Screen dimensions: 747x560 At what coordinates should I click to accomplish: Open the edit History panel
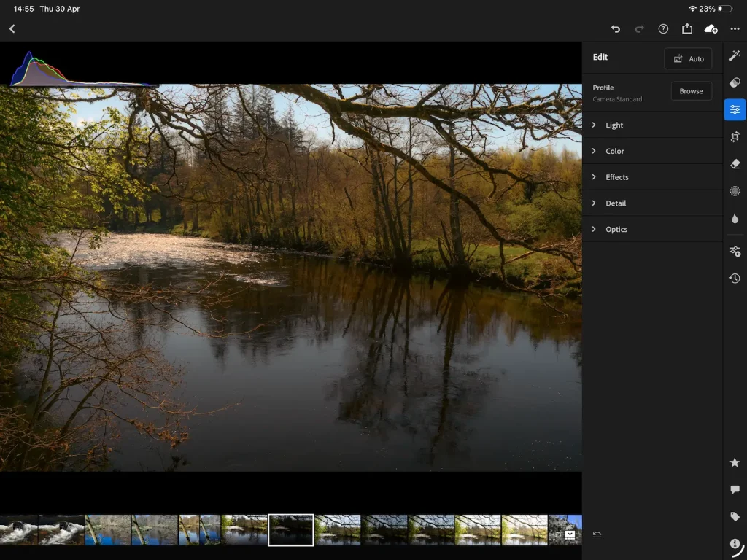click(x=735, y=278)
